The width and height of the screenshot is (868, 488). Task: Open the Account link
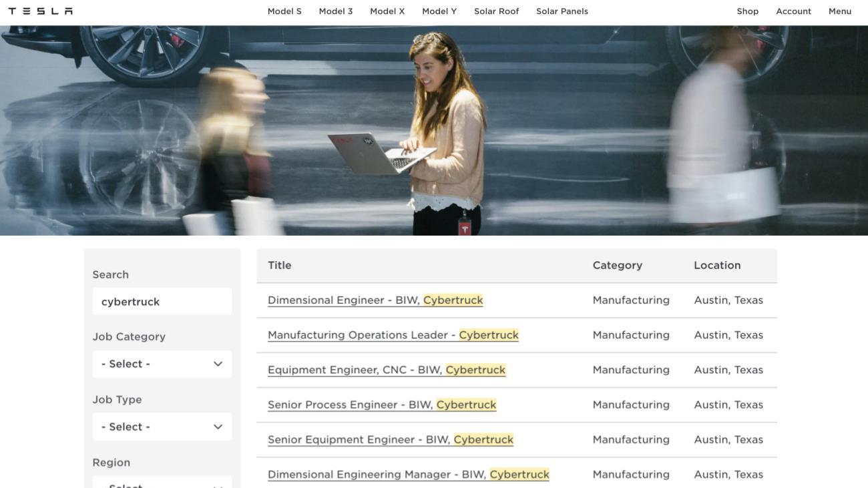[793, 11]
